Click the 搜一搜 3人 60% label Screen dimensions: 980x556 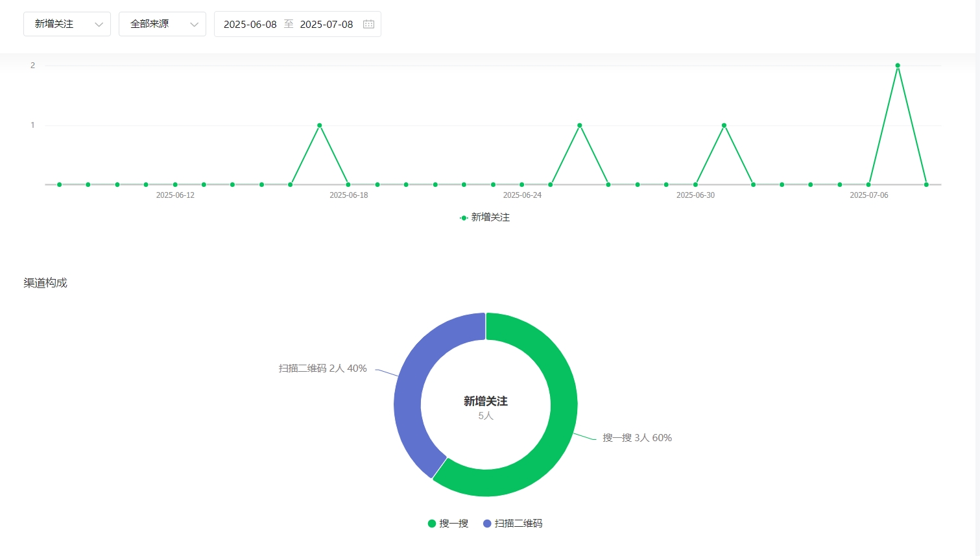(x=637, y=438)
